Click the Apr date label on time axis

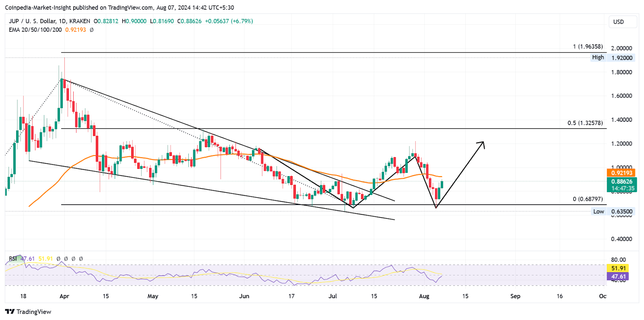[x=64, y=296]
